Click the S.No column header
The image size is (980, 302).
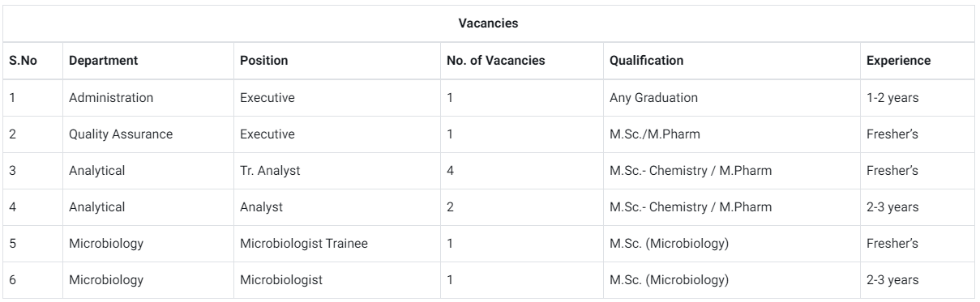(x=23, y=61)
